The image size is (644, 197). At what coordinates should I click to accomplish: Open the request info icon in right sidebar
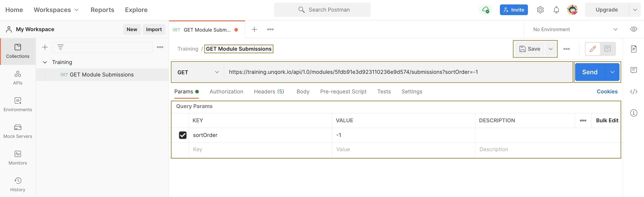pos(634,113)
